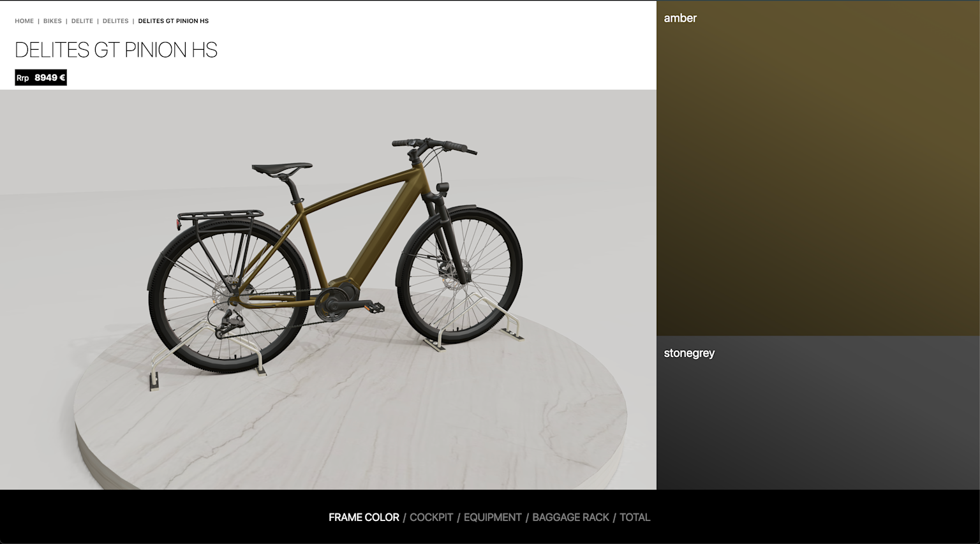Screen dimensions: 980x544
Task: Click the bike's front wheel in the viewer
Action: 459,275
